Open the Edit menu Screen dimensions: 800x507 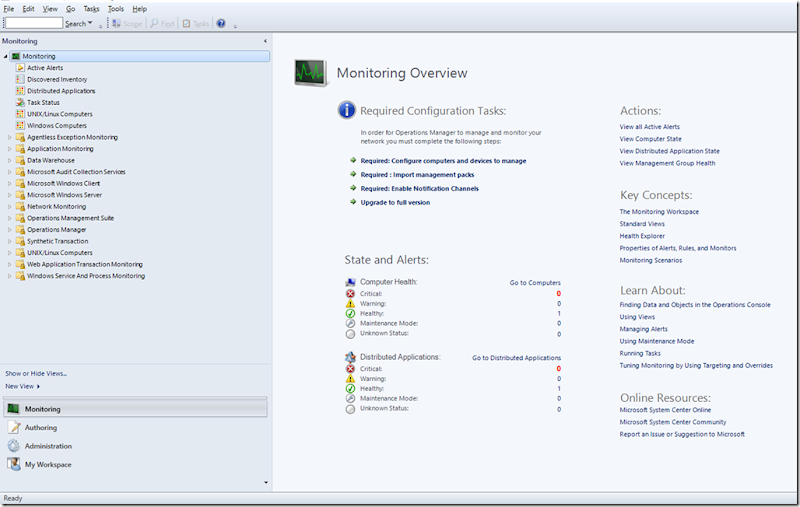click(29, 9)
